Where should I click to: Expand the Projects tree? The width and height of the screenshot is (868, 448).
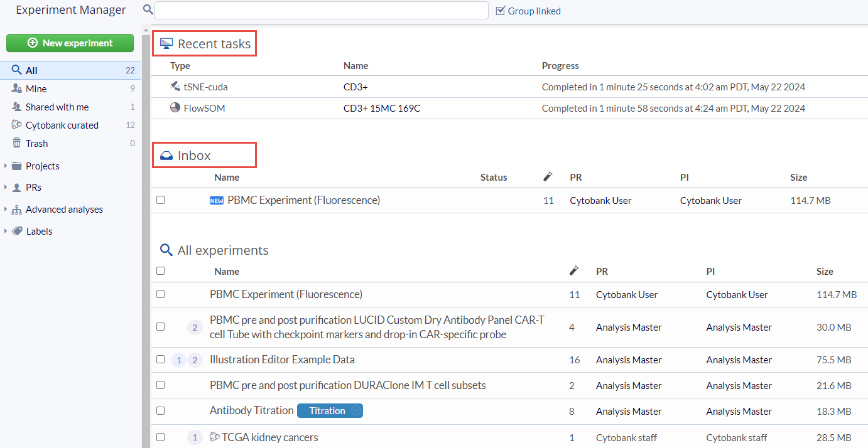(x=6, y=166)
